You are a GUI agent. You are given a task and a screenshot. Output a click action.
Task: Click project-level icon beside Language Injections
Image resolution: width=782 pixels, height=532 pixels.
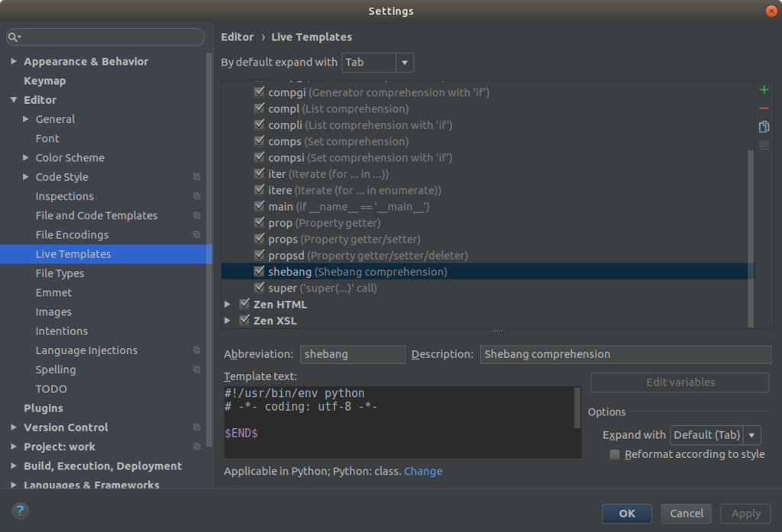(x=196, y=350)
